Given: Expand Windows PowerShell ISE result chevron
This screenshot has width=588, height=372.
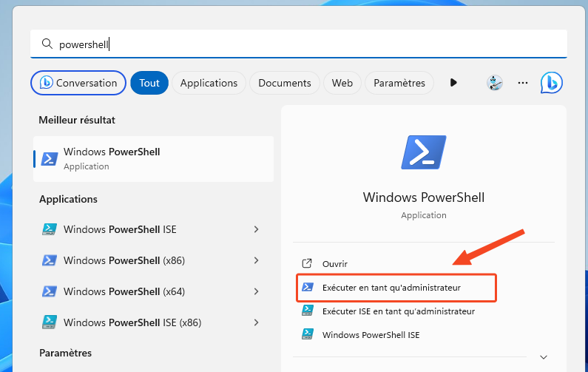Looking at the screenshot, I should pyautogui.click(x=256, y=229).
